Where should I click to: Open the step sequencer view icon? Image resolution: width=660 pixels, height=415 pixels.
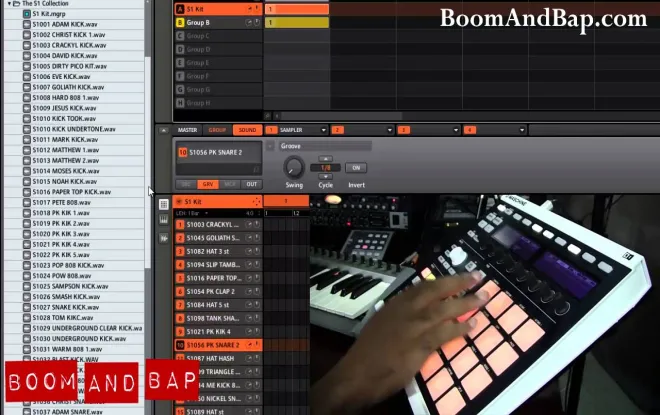pyautogui.click(x=164, y=238)
